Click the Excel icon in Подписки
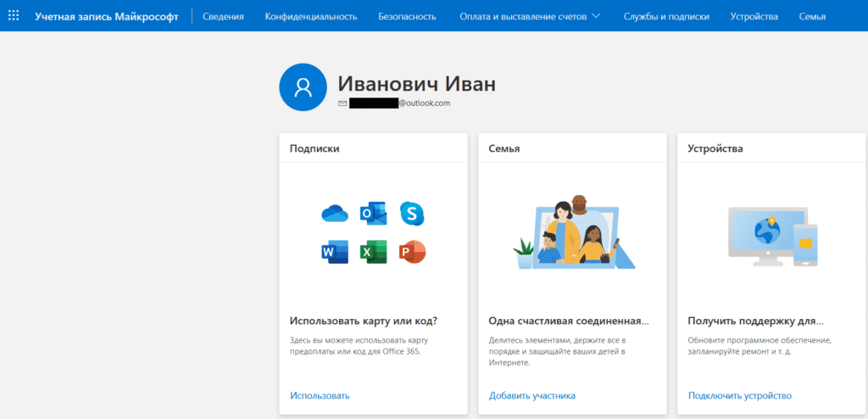 (x=374, y=252)
